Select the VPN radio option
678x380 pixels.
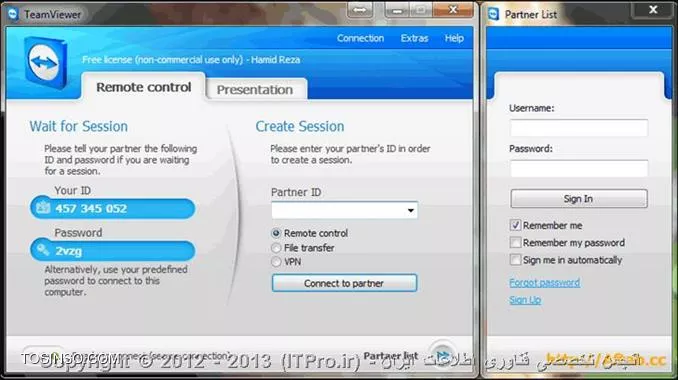click(x=276, y=262)
